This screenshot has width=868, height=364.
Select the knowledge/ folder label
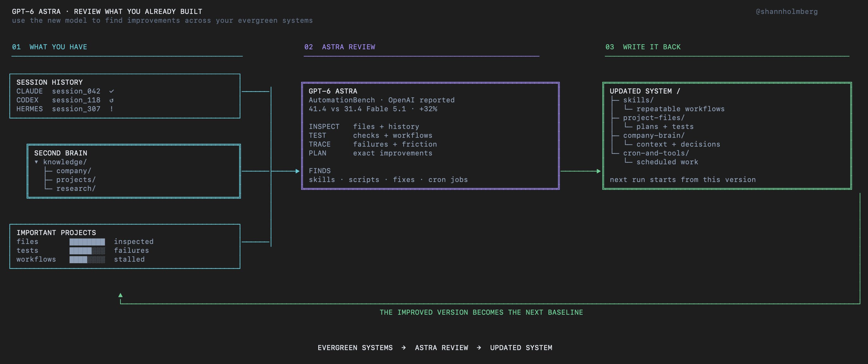pos(65,162)
